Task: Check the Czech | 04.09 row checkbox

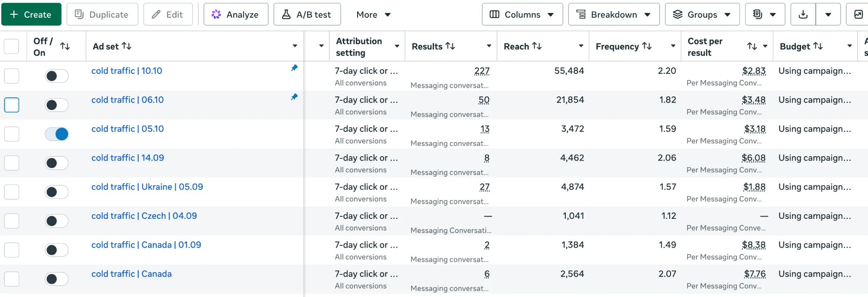Action: point(11,221)
